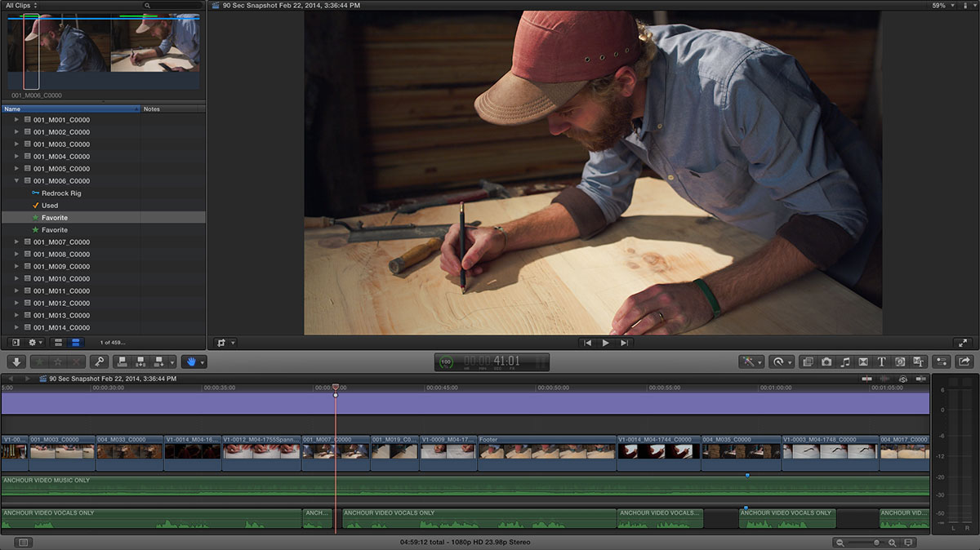Open the edit mode dropdown arrow beside Append

click(171, 362)
